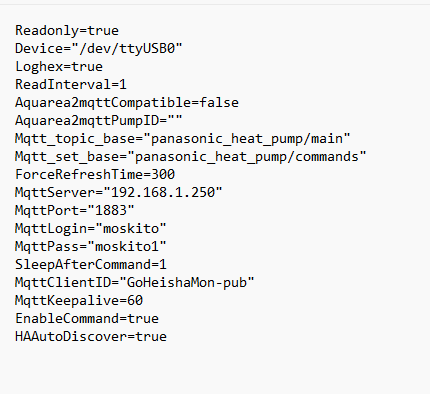Click the MqttLogin="moskito" line
The image size is (430, 394).
pos(91,228)
